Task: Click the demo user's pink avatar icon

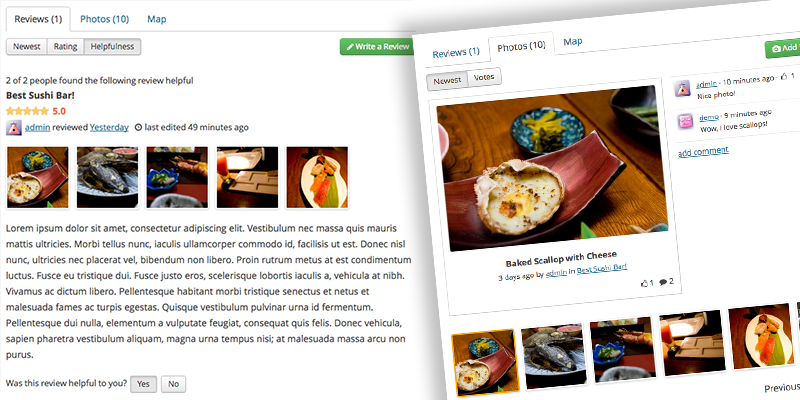Action: (685, 121)
